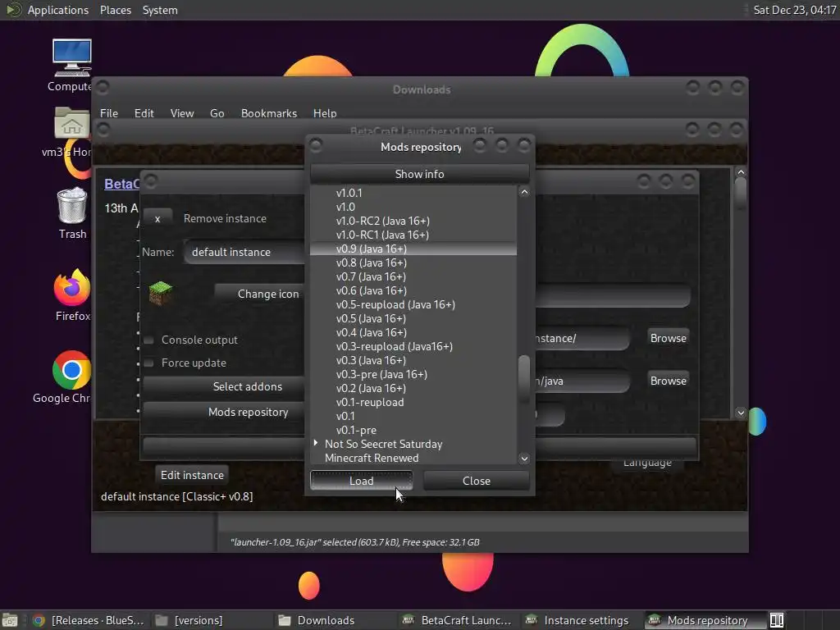840x630 pixels.
Task: Select the highlighted v0.9 (Java 16+) entry
Action: pyautogui.click(x=413, y=249)
